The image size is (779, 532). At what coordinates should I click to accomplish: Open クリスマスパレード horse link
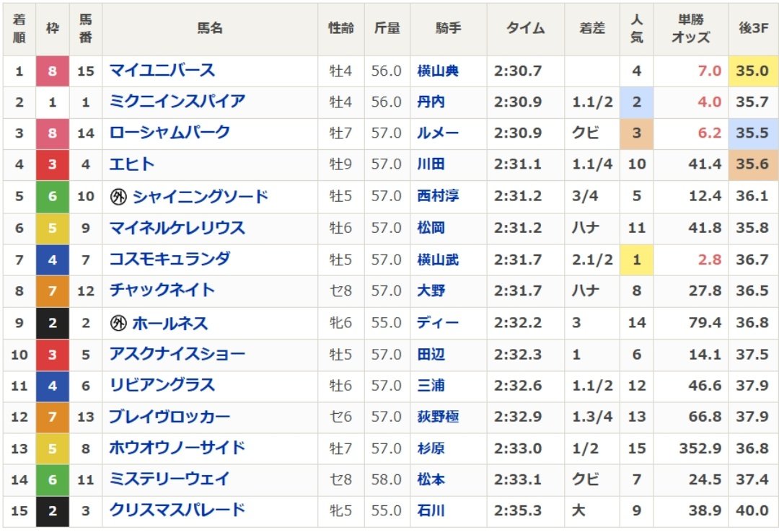[x=177, y=510]
